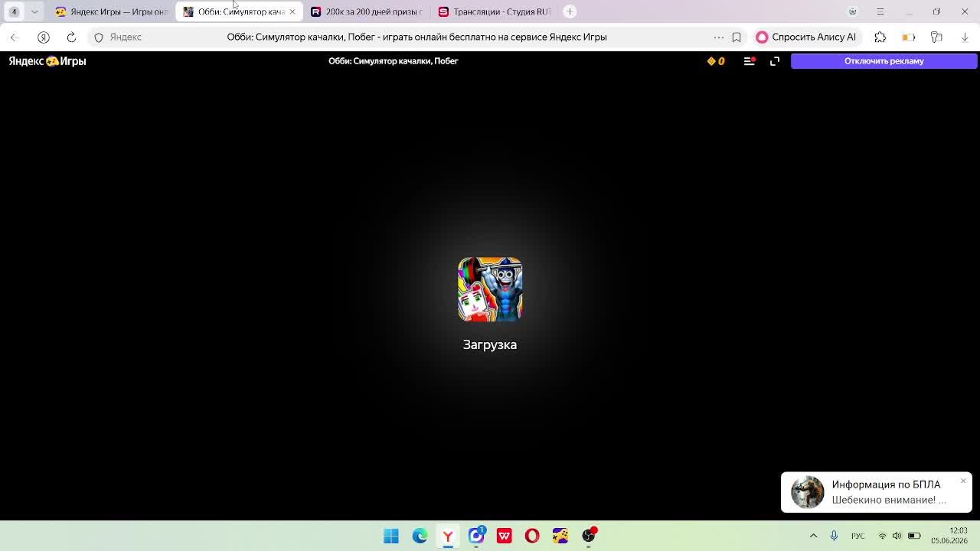Click the battery status tray icon
This screenshot has height=551, width=980.
point(913,536)
